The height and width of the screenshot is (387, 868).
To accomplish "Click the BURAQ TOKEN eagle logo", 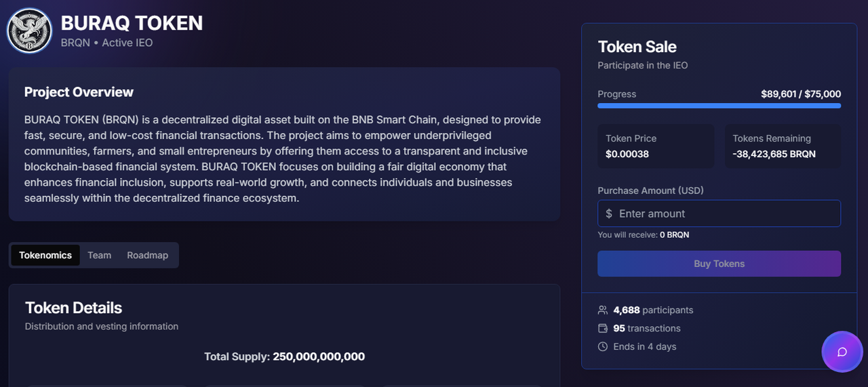I will (x=29, y=30).
